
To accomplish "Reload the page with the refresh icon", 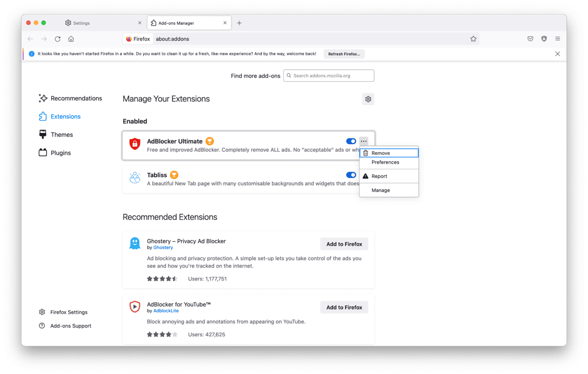I will tap(58, 39).
